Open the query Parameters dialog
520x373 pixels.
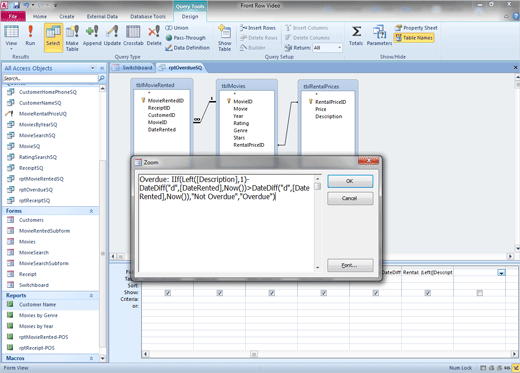click(379, 35)
